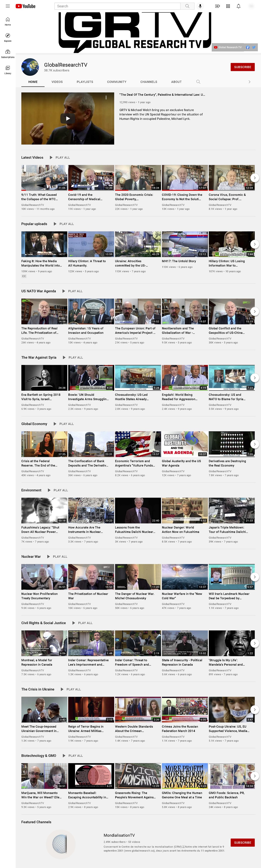The height and width of the screenshot is (868, 261).
Task: Show more Latest Videos with arrow
Action: point(255,178)
